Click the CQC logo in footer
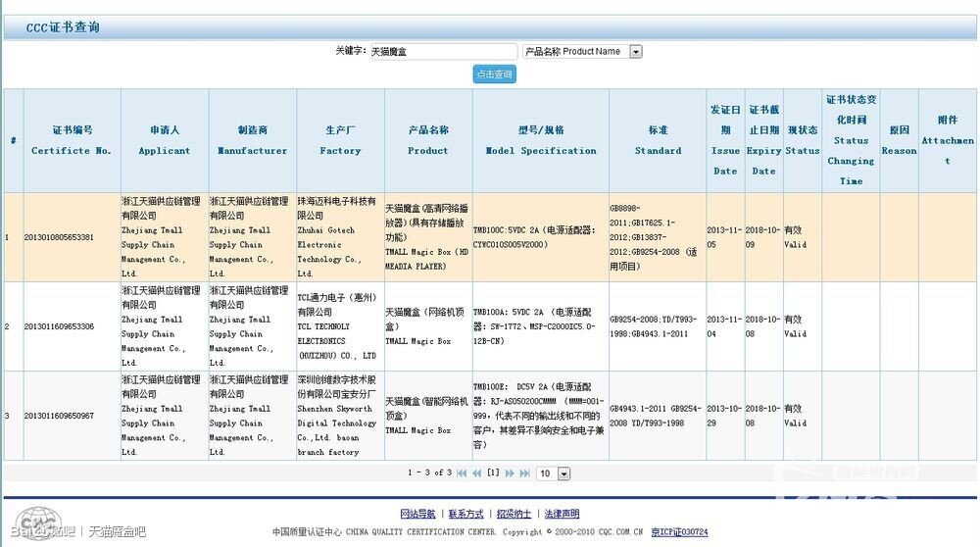This screenshot has width=980, height=547. point(39,523)
